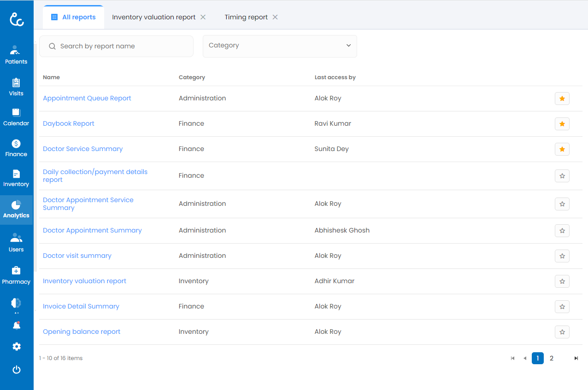This screenshot has height=390, width=588.
Task: Open the Patients section in sidebar
Action: (x=16, y=55)
